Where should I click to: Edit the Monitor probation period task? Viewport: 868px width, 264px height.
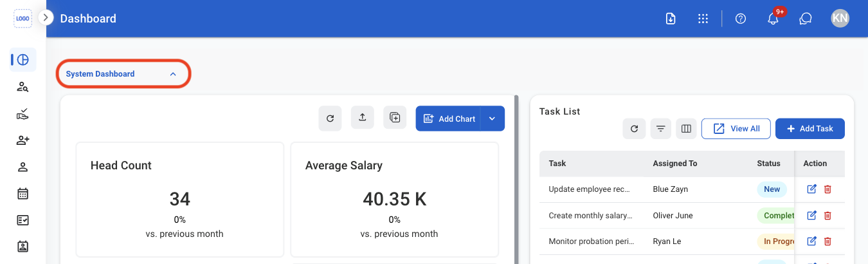812,241
